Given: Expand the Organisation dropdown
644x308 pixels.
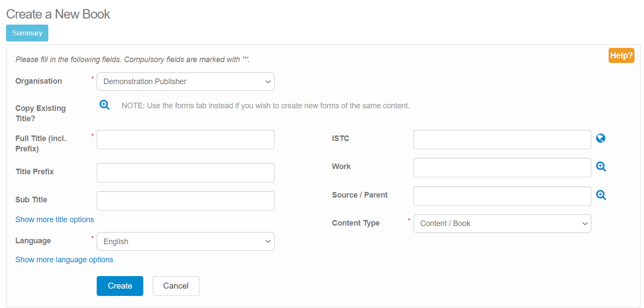Looking at the screenshot, I should click(x=185, y=82).
